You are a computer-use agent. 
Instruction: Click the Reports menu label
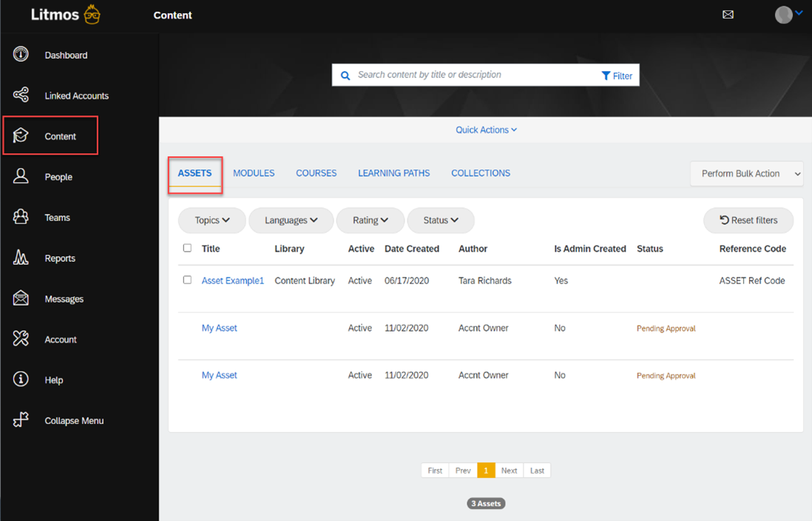pos(60,258)
